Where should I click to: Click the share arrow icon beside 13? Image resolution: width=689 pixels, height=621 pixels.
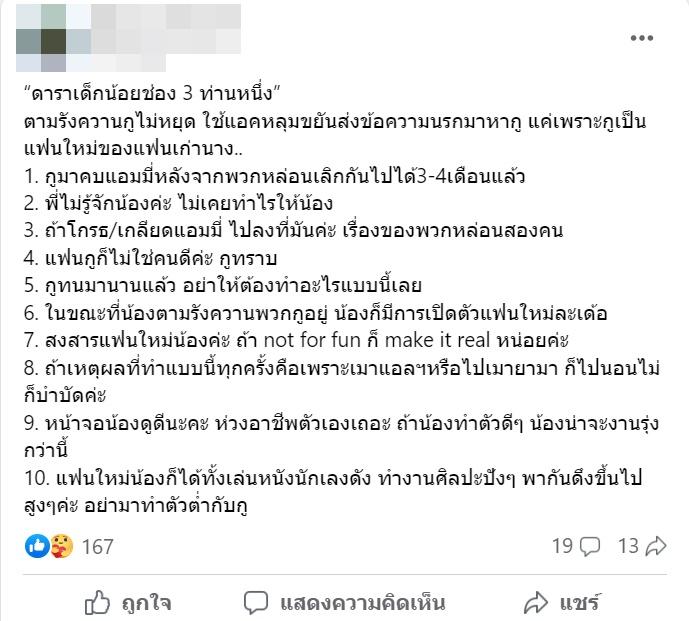point(656,546)
